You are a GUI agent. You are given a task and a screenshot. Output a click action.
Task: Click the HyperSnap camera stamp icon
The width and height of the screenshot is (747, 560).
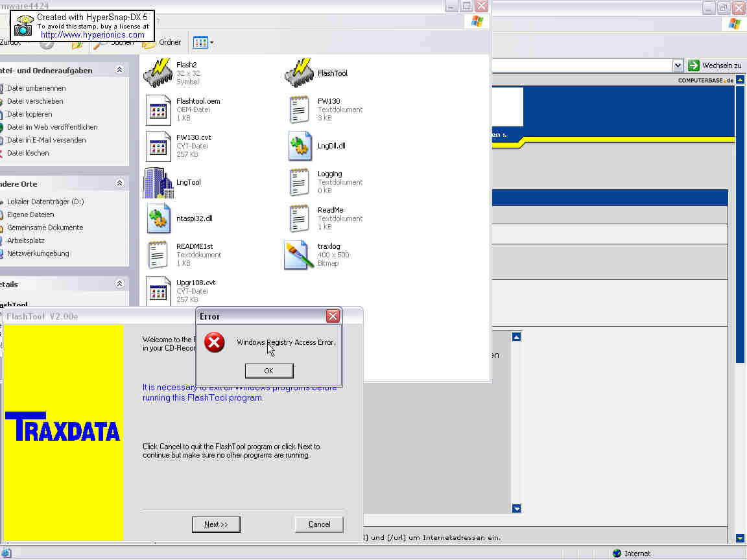[x=23, y=26]
